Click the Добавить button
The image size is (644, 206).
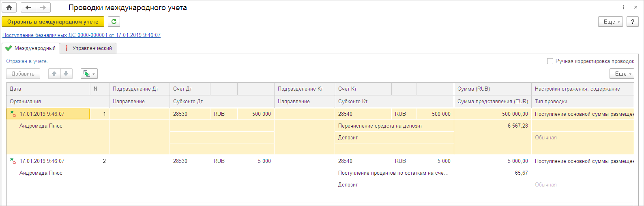click(x=23, y=74)
